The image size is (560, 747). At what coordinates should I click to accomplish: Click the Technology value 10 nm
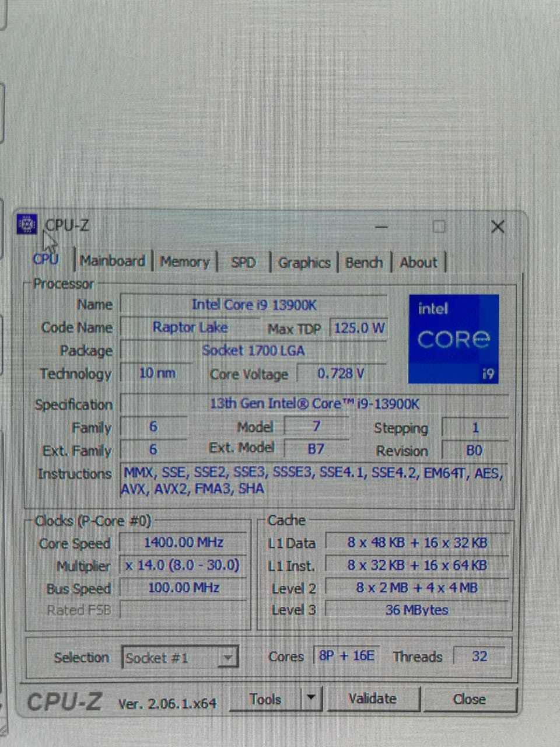click(x=157, y=373)
